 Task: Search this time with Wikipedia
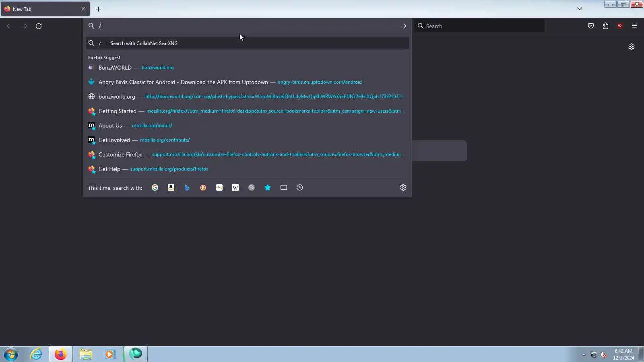[x=235, y=187]
